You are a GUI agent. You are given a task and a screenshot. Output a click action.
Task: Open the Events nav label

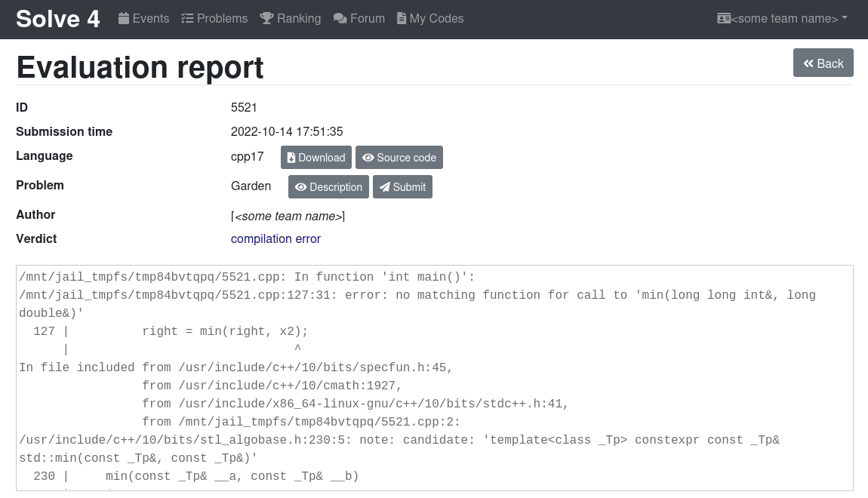(x=151, y=18)
